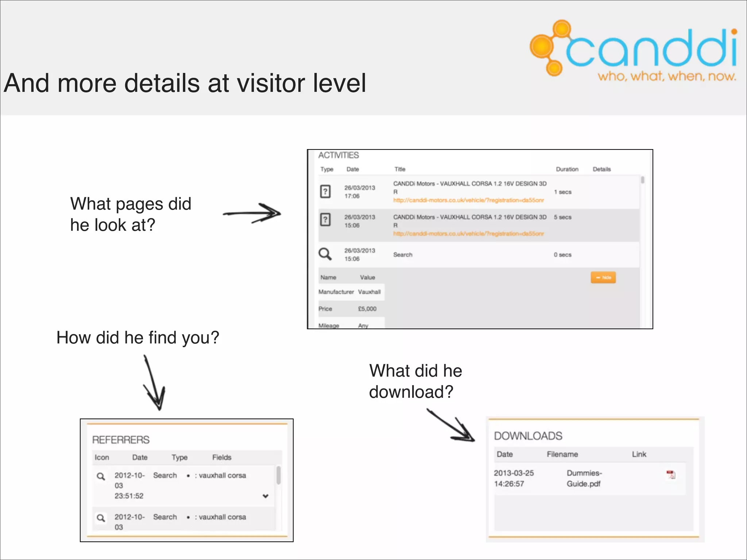The image size is (747, 560).
Task: Click the search icon of the 23:51:52 referrer row
Action: [101, 476]
